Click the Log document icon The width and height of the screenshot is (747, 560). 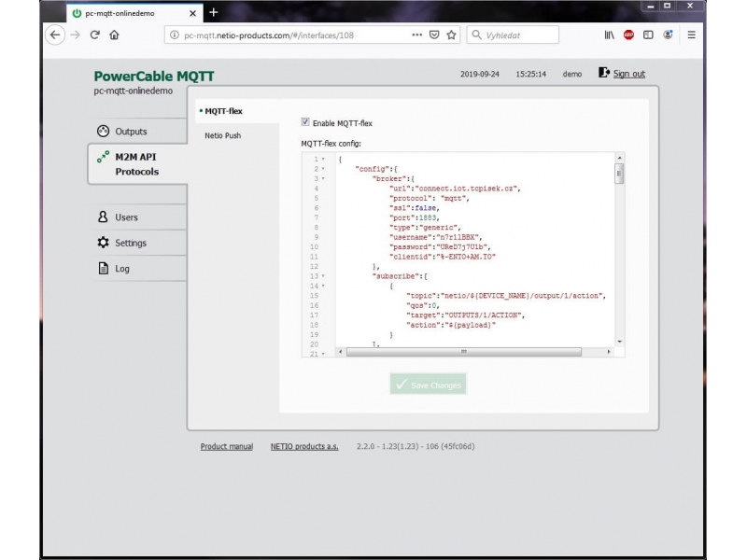click(103, 268)
